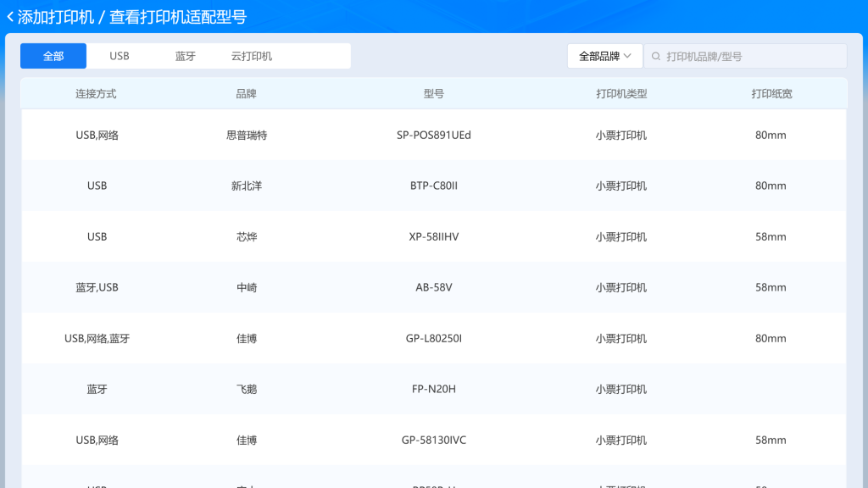This screenshot has height=488, width=868.
Task: Open the 云打印机 tab
Action: (252, 56)
